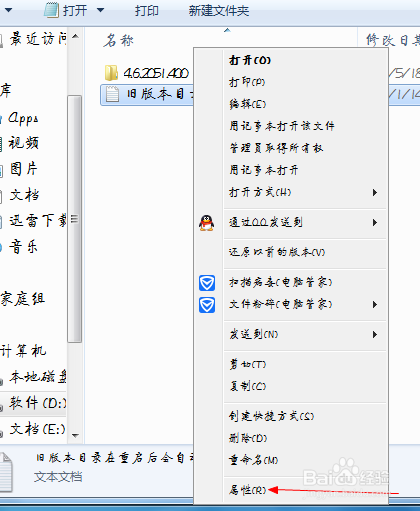Open 软件 (D:) drive in sidebar
Image resolution: width=420 pixels, height=511 pixels.
tap(38, 403)
